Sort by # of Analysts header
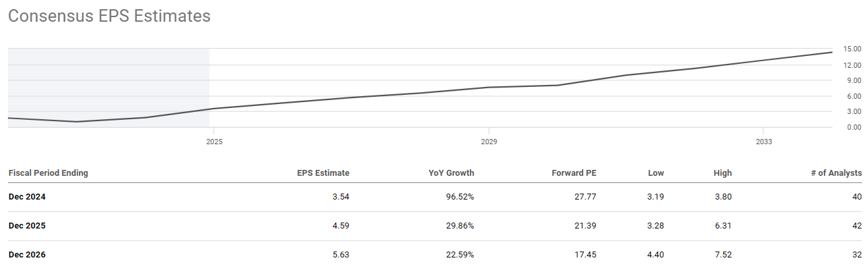Screen dimensions: 868x268 click(837, 173)
